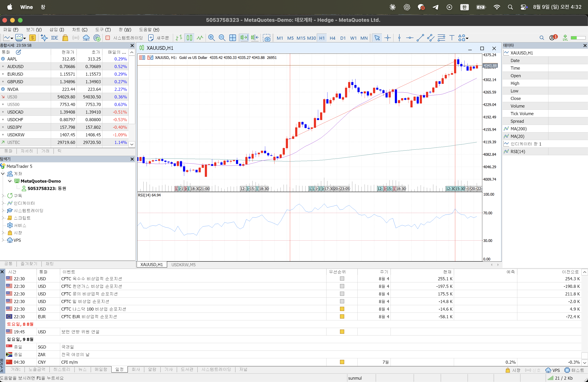Select the USDKRW row in Market Watch
The width and height of the screenshot is (588, 382).
[64, 135]
